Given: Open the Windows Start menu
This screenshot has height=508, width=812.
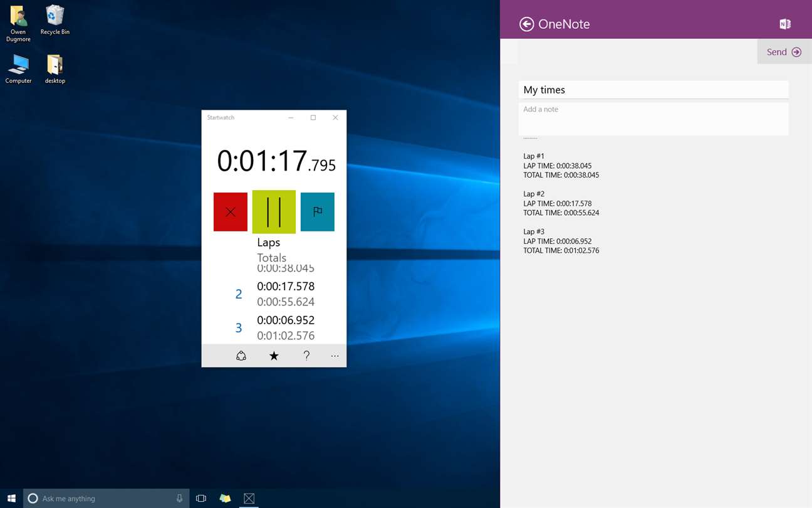Looking at the screenshot, I should tap(11, 499).
